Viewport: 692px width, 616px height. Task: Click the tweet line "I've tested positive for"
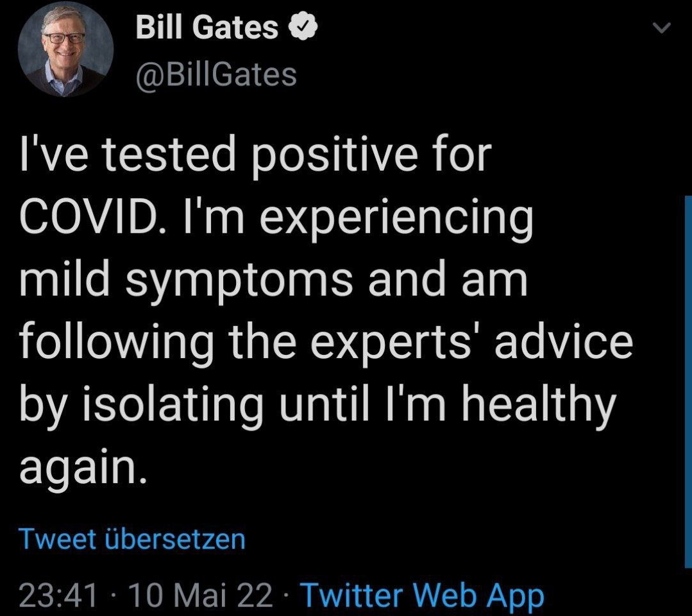click(255, 157)
